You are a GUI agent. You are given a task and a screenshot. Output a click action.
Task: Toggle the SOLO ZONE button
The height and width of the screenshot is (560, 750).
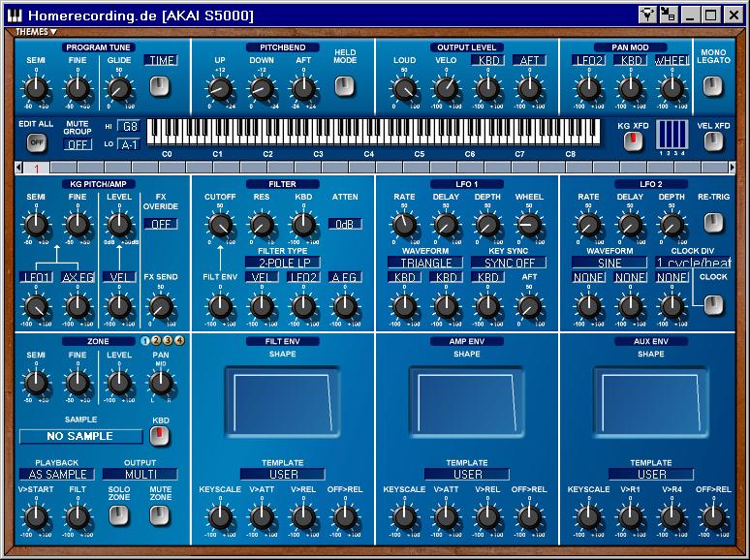pyautogui.click(x=118, y=515)
